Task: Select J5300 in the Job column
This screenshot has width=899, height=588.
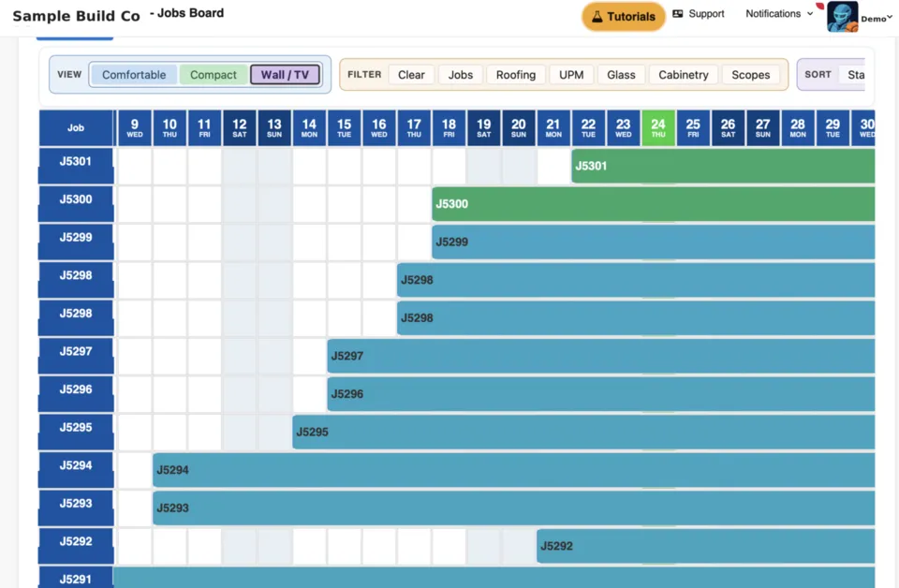Action: (76, 203)
